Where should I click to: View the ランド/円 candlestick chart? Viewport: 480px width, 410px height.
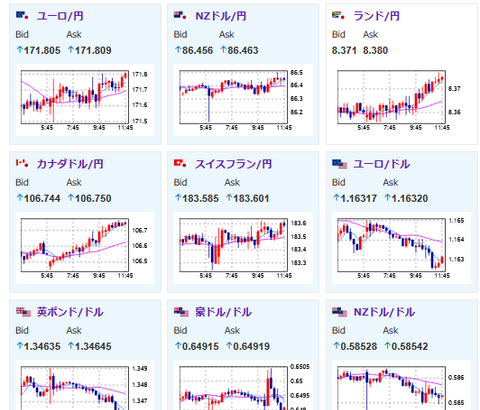401,100
